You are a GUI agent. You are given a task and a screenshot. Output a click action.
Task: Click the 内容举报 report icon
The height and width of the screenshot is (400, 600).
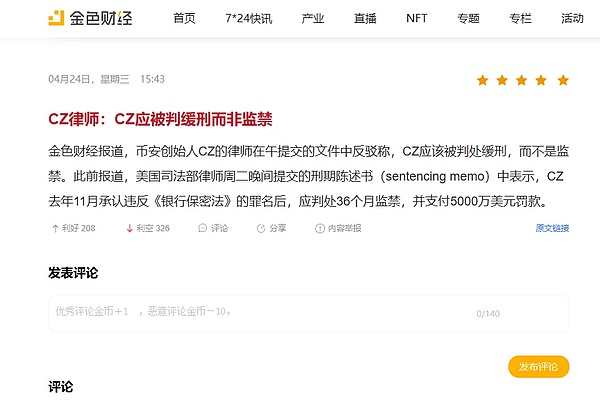coord(320,229)
